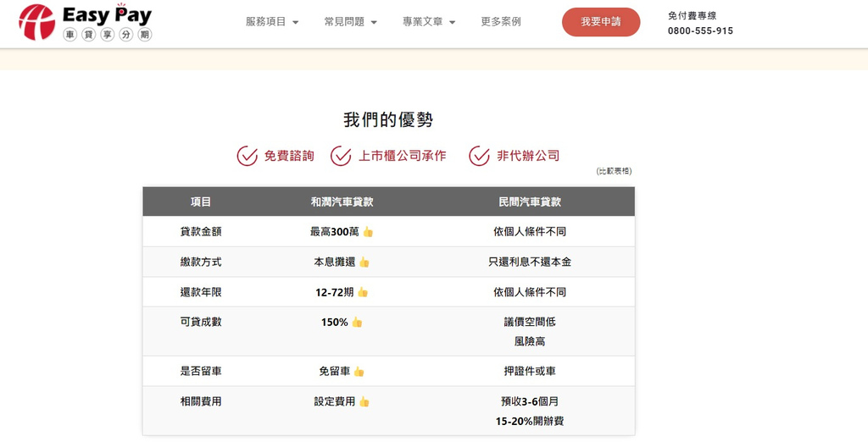Click the thumbs-up icon beside 本息攤還
Image resolution: width=868 pixels, height=442 pixels.
click(364, 262)
